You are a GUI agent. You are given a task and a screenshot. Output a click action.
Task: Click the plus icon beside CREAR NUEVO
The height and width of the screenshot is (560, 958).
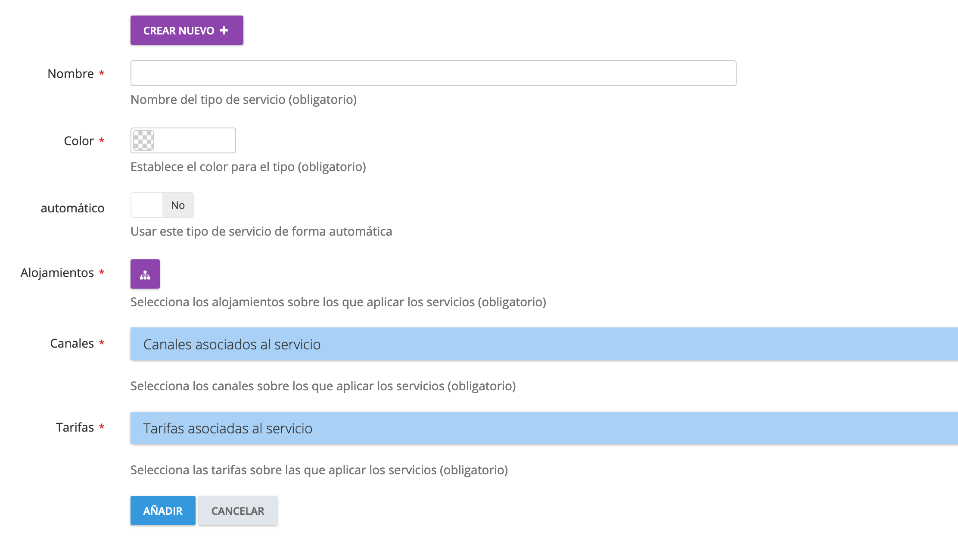coord(224,31)
